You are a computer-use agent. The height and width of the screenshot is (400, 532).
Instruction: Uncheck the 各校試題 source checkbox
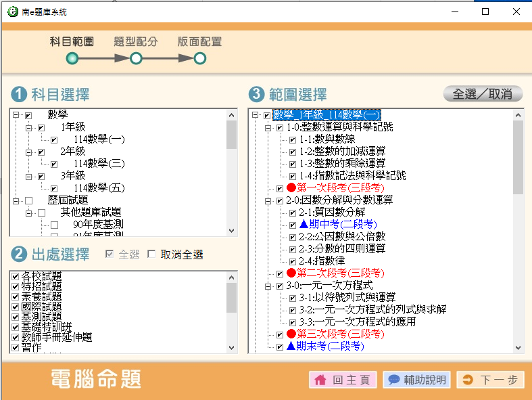(x=15, y=276)
